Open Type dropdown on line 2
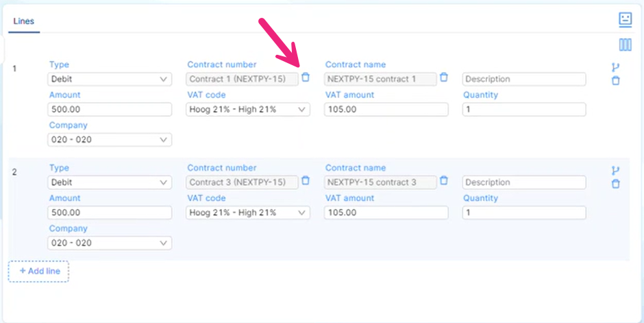 [x=110, y=182]
